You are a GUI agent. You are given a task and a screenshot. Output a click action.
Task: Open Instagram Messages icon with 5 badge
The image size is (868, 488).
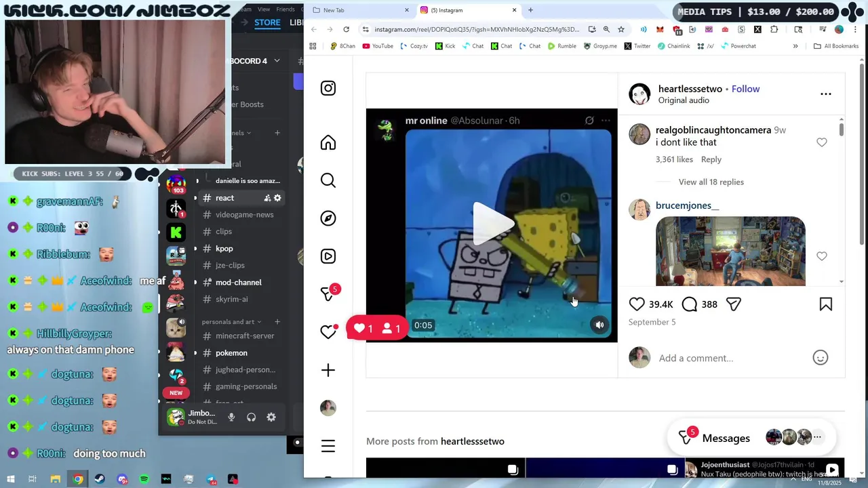click(328, 294)
